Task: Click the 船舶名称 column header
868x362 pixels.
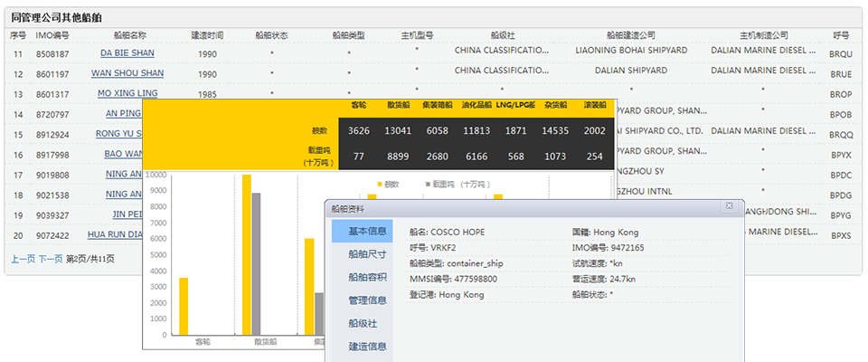Action: pos(129,35)
